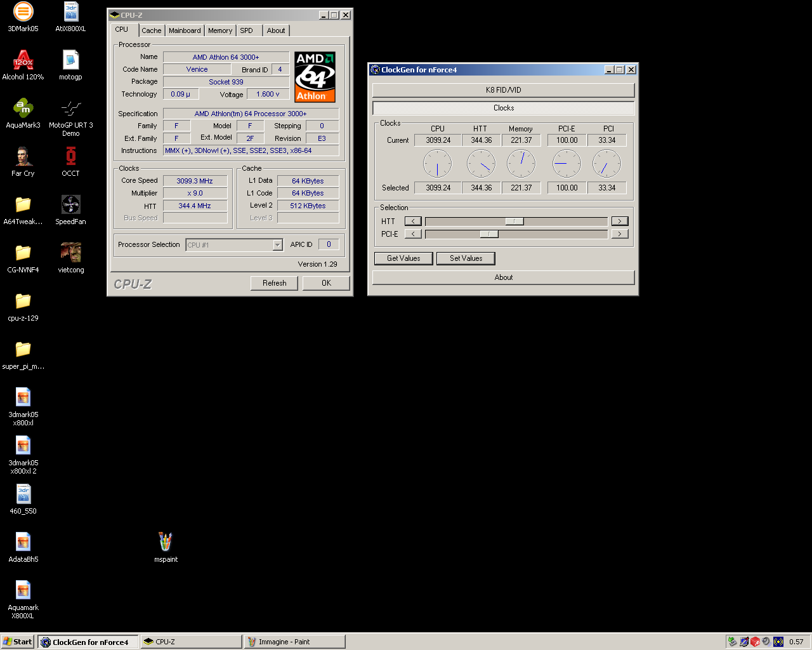
Task: Click the Level 2 512 KBytes value
Action: (308, 206)
